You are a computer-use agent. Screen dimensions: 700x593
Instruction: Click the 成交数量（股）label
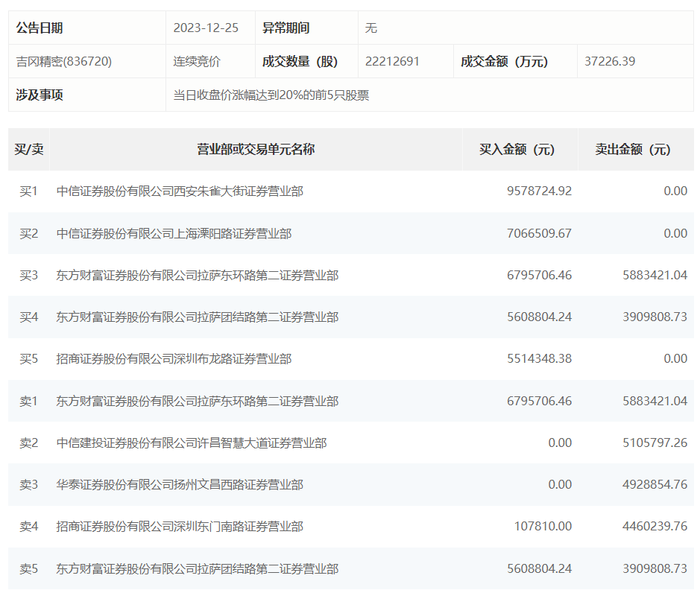click(300, 61)
